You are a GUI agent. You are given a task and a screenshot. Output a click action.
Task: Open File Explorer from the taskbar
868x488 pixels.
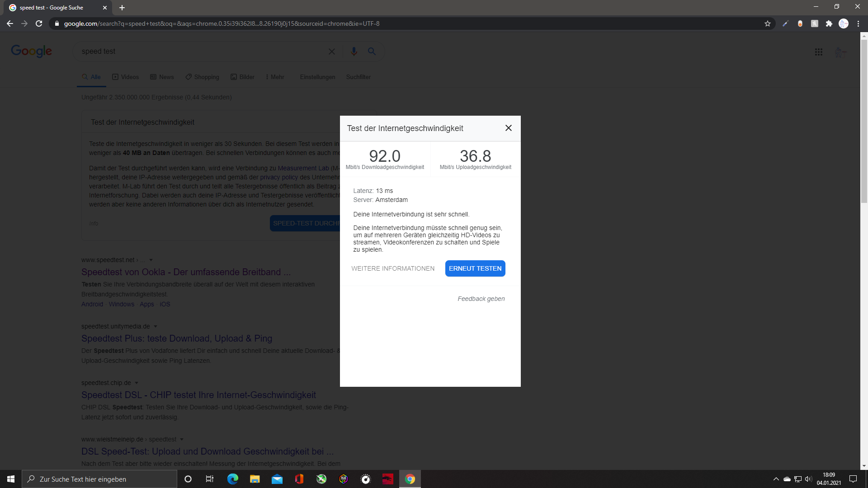(255, 479)
